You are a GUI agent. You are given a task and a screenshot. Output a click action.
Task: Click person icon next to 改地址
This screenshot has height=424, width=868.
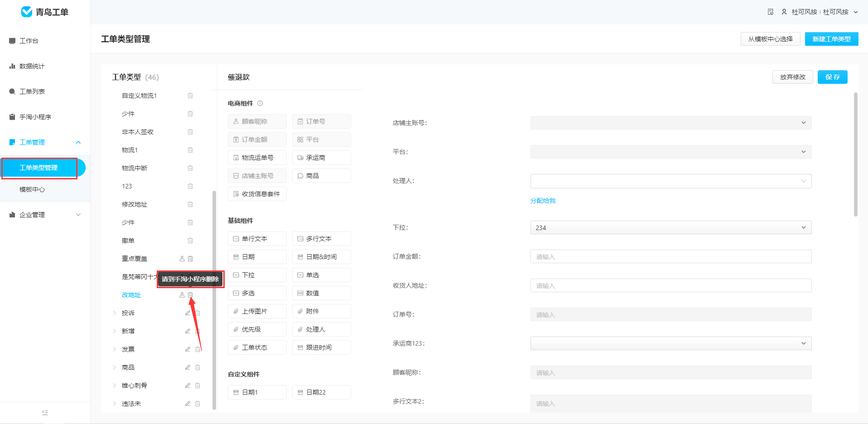[x=182, y=295]
